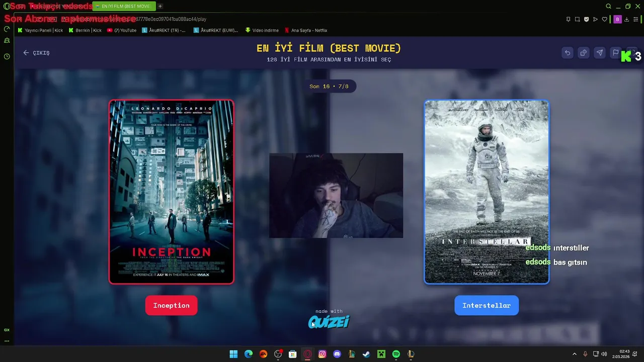Viewport: 644px width, 362px height.
Task: Open the EA app taskbar icon
Action: pos(263,354)
